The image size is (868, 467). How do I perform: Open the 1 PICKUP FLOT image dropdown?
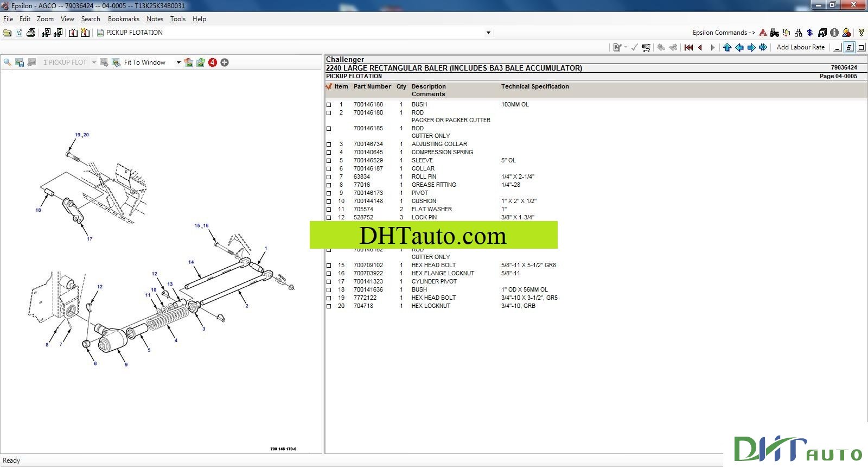click(x=94, y=62)
